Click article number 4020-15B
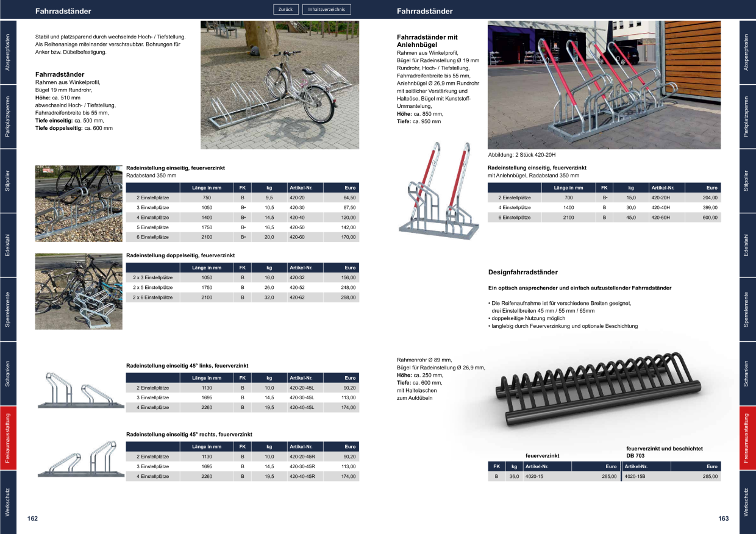756x534 pixels. click(635, 476)
